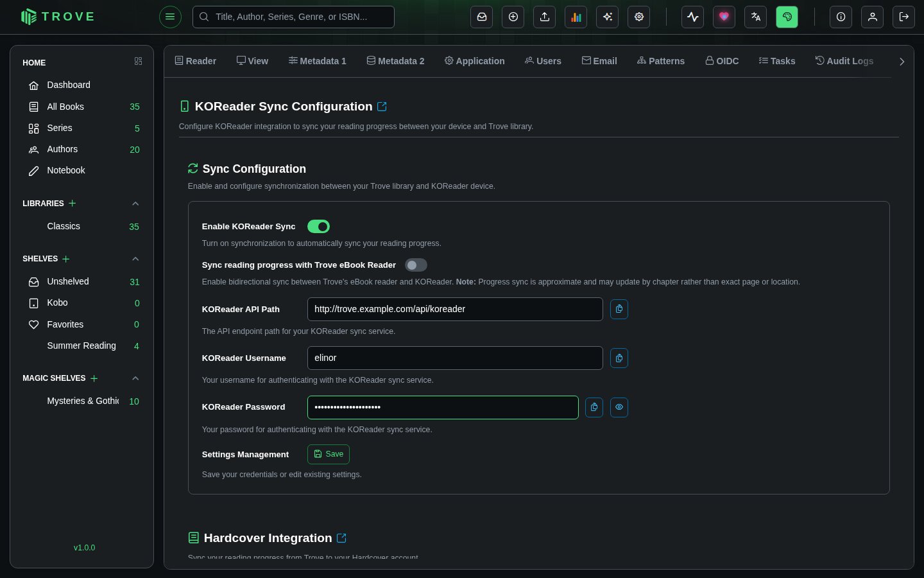The image size is (924, 578).
Task: Open All Books in the sidebar
Action: coord(82,107)
